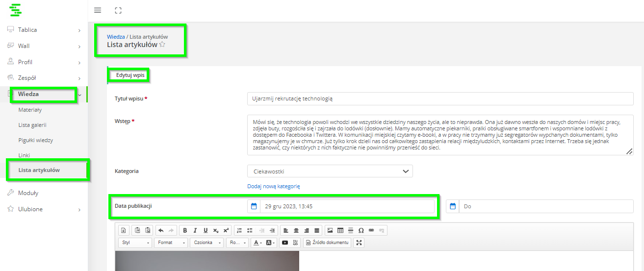Mark Lista artykułów as favorite star

point(162,45)
